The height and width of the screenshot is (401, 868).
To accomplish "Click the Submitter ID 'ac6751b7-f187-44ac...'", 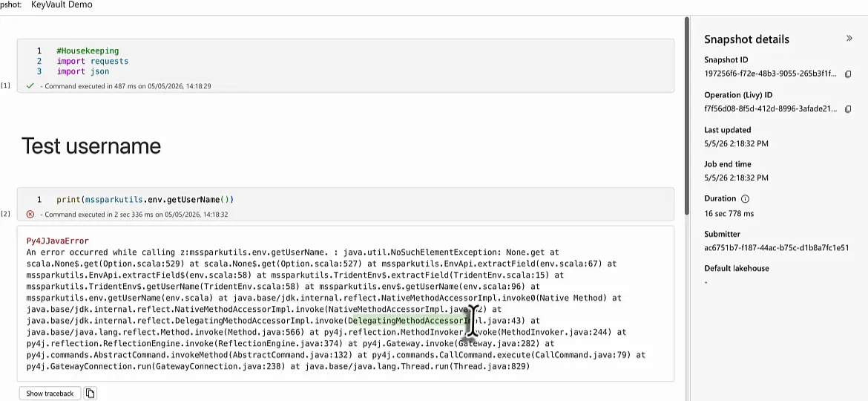I will pyautogui.click(x=776, y=247).
